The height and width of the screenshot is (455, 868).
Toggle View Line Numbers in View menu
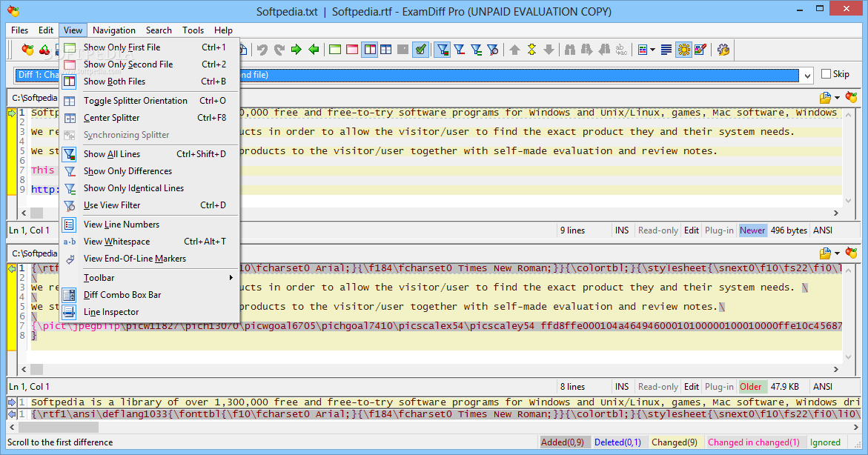[150, 225]
